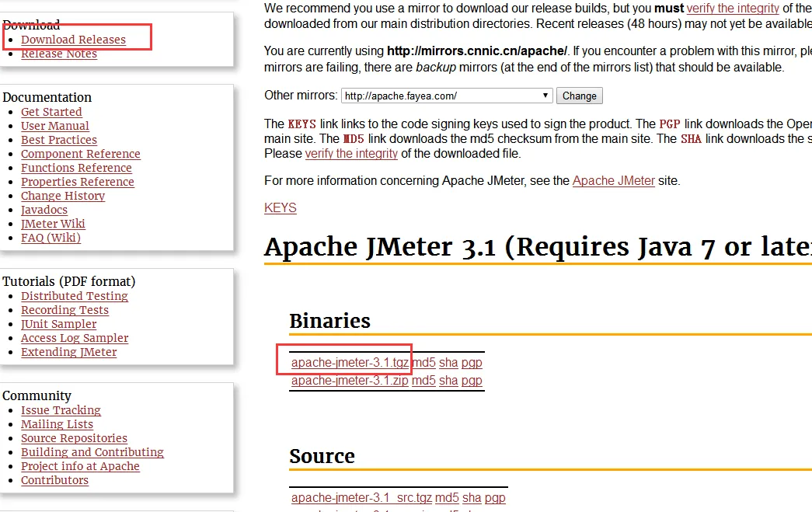Open md5 link for src.tgz
812x512 pixels.
click(447, 497)
